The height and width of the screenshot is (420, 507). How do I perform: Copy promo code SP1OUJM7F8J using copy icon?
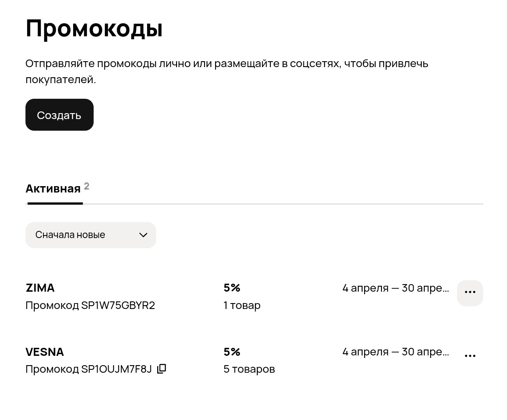[x=161, y=369]
